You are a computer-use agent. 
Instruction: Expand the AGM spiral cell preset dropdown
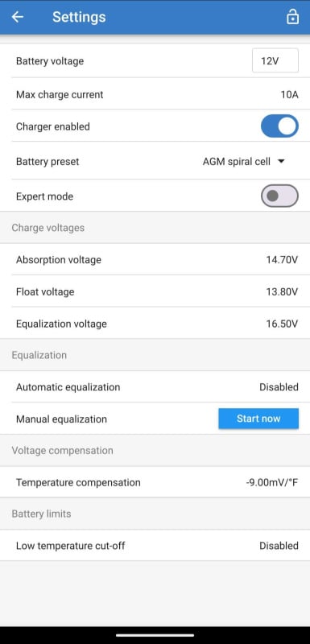pos(244,162)
